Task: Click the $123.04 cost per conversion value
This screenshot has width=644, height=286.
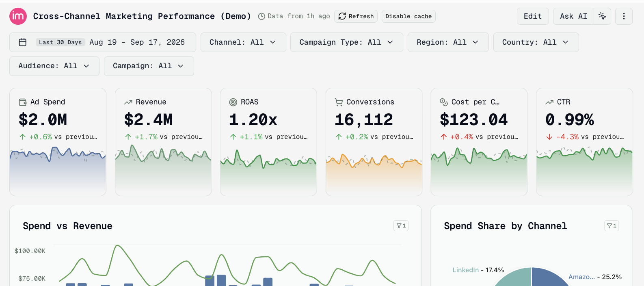Action: pyautogui.click(x=474, y=119)
